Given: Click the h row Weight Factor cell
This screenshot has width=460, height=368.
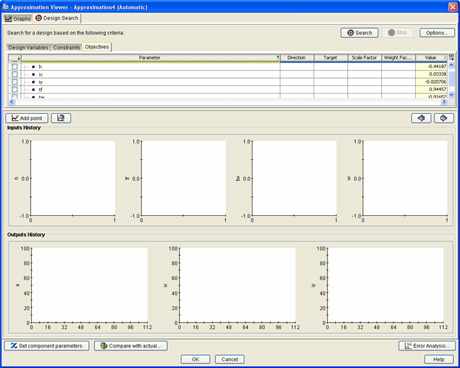Looking at the screenshot, I should 398,67.
